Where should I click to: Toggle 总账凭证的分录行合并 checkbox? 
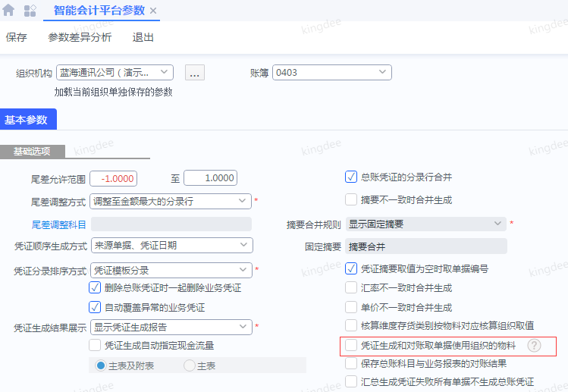[351, 177]
